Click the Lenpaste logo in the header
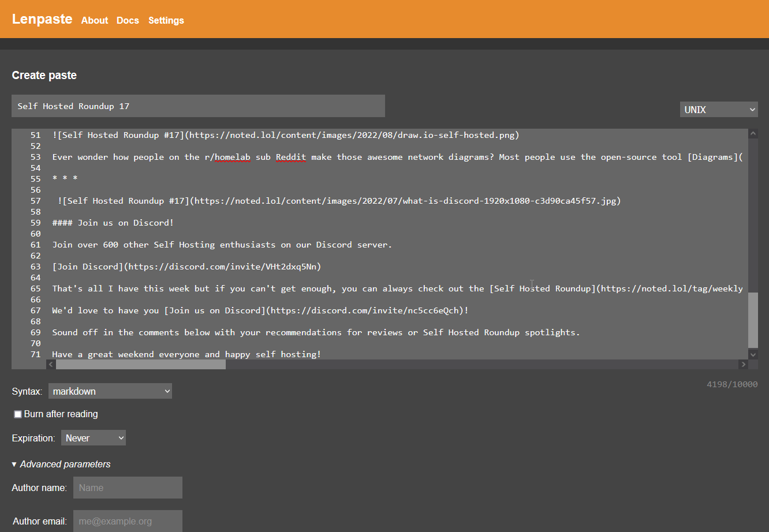769x532 pixels. coord(42,19)
